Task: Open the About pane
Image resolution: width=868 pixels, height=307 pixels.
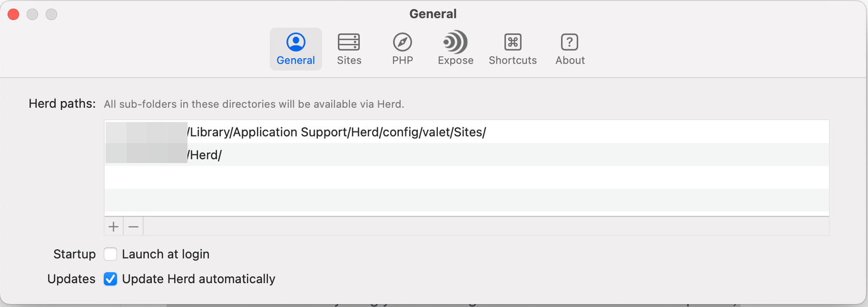Action: tap(570, 49)
